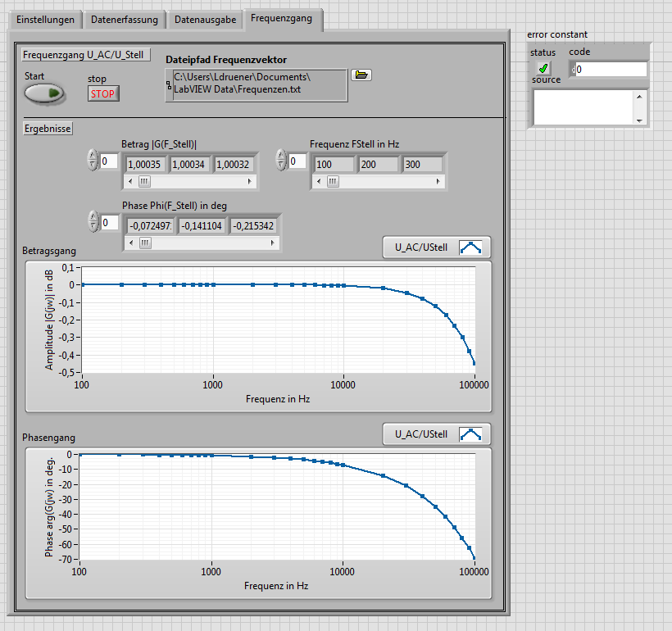
Task: Open the Datenausgabe tab
Action: pos(205,20)
